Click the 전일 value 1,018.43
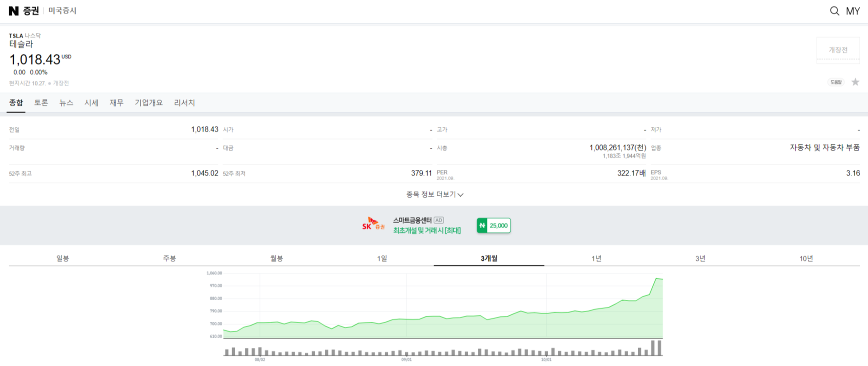The height and width of the screenshot is (366, 868). (205, 130)
